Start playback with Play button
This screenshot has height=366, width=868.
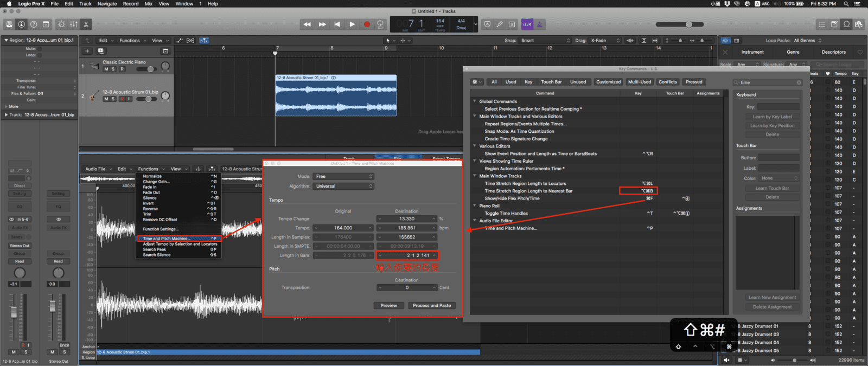click(x=352, y=24)
